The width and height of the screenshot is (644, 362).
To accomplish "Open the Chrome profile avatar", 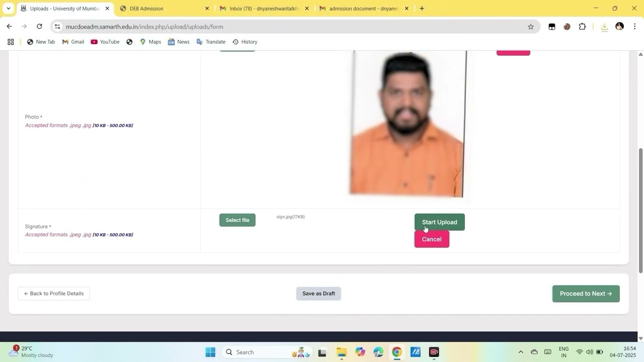I will coord(619,27).
